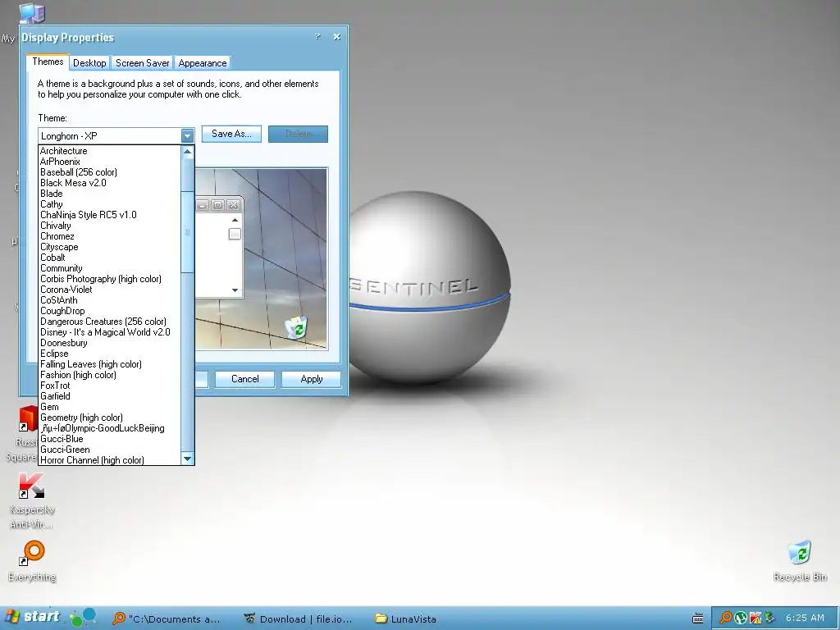Select Disney - It's a Magical World v2.0
840x630 pixels.
[x=110, y=333]
